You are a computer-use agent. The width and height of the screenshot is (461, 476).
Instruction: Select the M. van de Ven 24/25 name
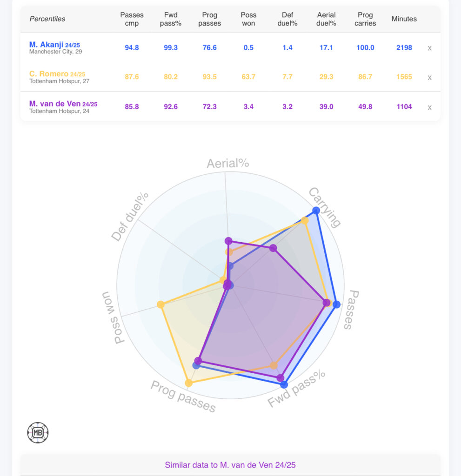(x=63, y=104)
